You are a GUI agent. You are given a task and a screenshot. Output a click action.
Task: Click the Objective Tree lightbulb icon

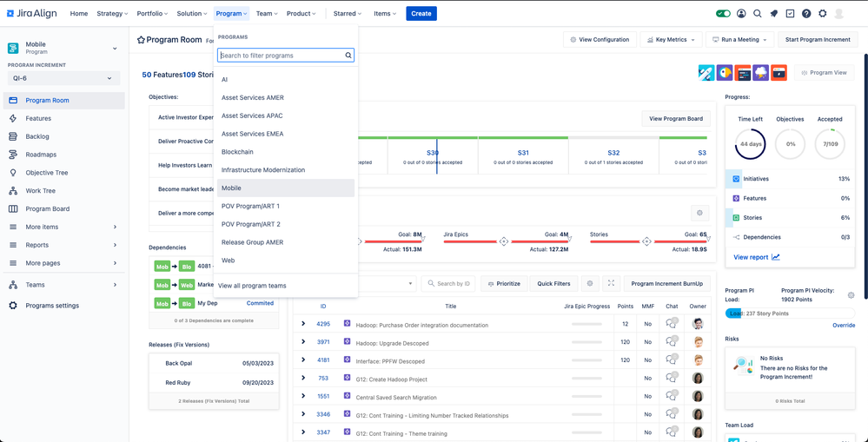13,173
